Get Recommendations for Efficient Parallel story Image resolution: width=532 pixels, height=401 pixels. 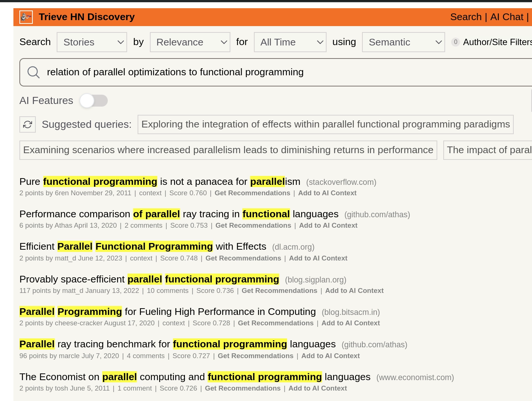(x=243, y=258)
